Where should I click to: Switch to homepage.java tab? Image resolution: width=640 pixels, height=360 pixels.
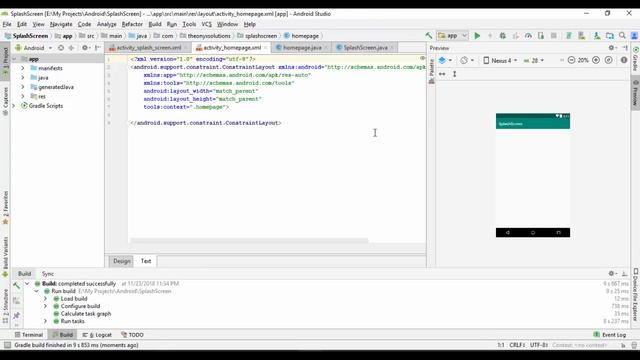(x=302, y=48)
